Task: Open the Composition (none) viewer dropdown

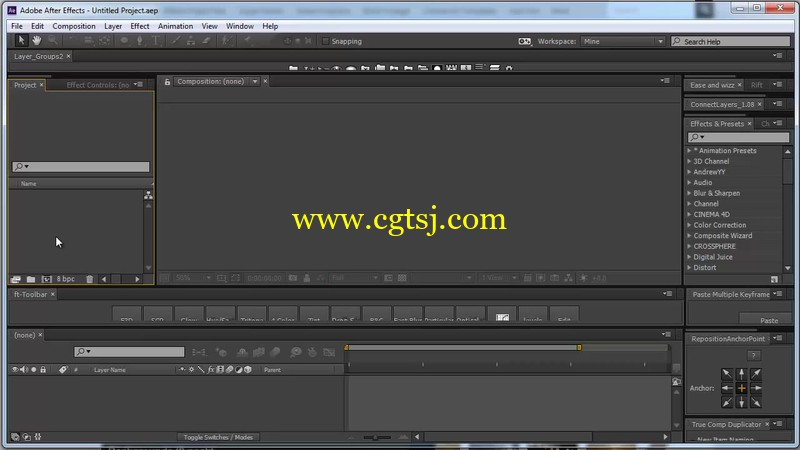Action: (255, 82)
